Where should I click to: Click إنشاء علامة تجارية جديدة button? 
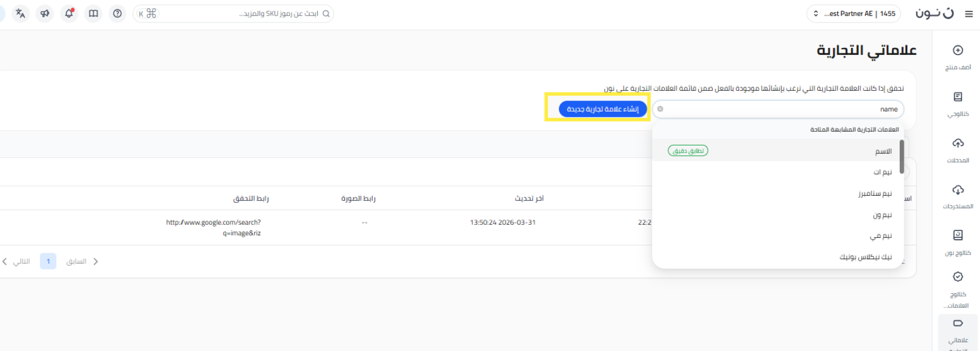coord(602,109)
